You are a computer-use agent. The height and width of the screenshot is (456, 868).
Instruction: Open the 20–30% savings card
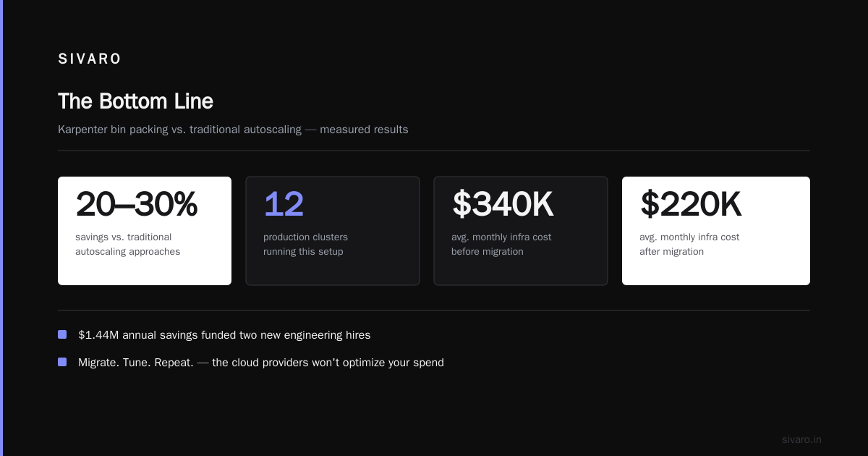coord(145,231)
